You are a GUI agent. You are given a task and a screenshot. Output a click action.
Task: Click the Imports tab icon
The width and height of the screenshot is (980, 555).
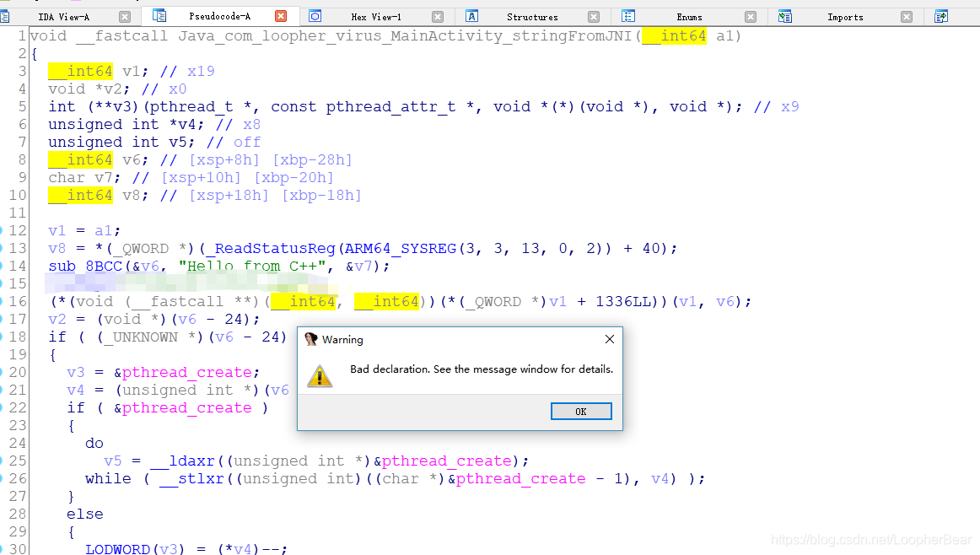(785, 16)
